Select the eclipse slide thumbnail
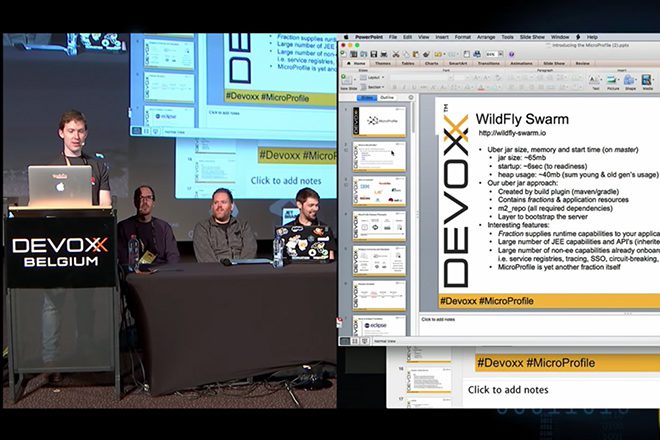The height and width of the screenshot is (440, 660). 379,325
